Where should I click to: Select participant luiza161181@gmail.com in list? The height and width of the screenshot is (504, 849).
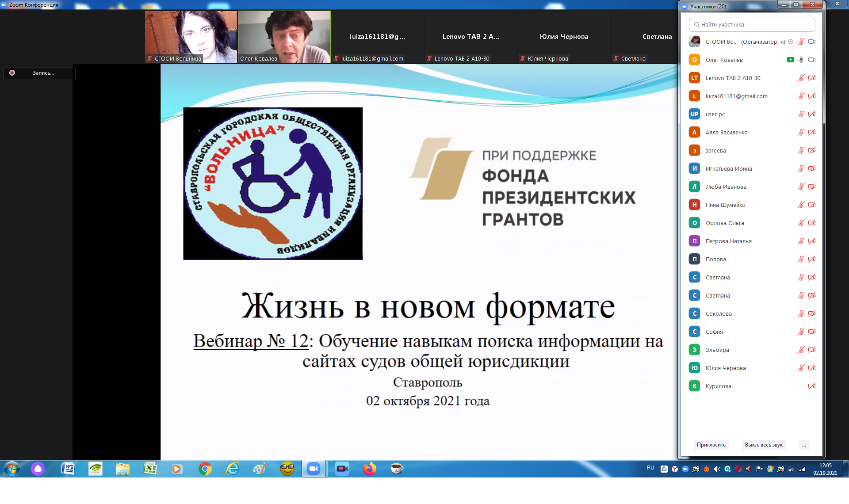click(752, 96)
